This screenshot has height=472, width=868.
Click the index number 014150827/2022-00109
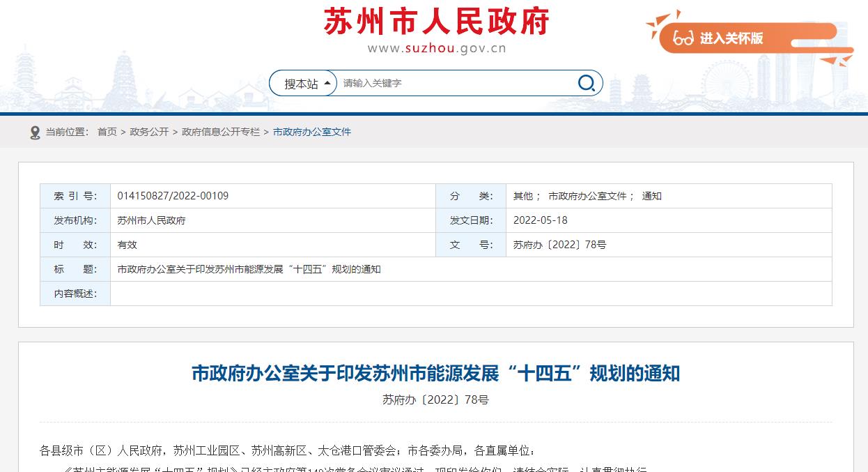tap(173, 196)
